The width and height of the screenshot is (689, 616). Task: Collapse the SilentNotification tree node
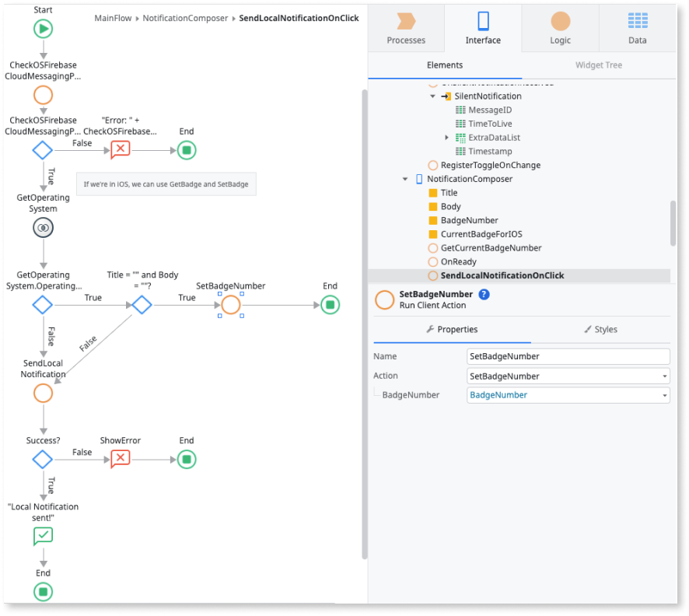(x=433, y=96)
